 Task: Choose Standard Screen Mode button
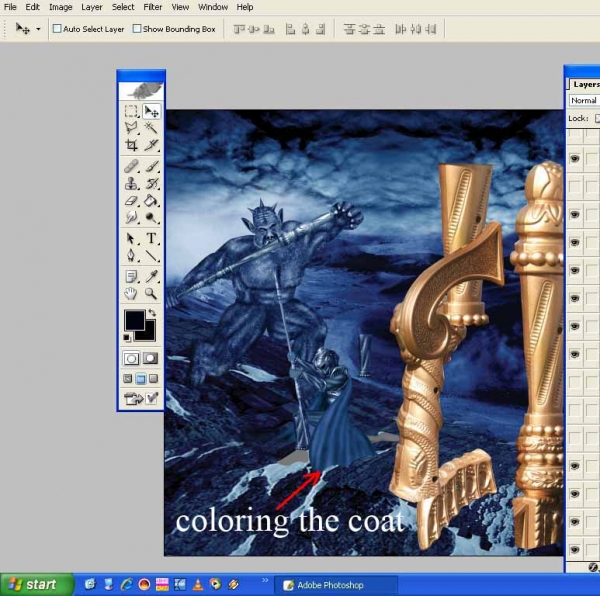coord(128,379)
